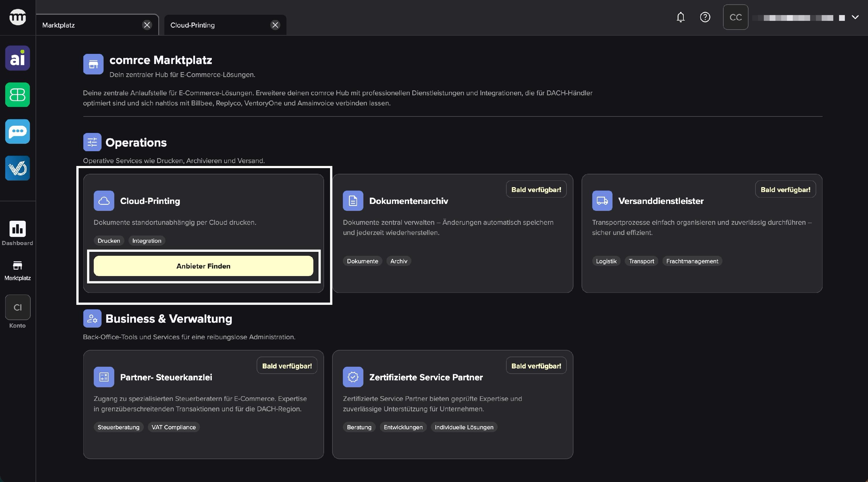Close the Marktplatz tab

(147, 25)
